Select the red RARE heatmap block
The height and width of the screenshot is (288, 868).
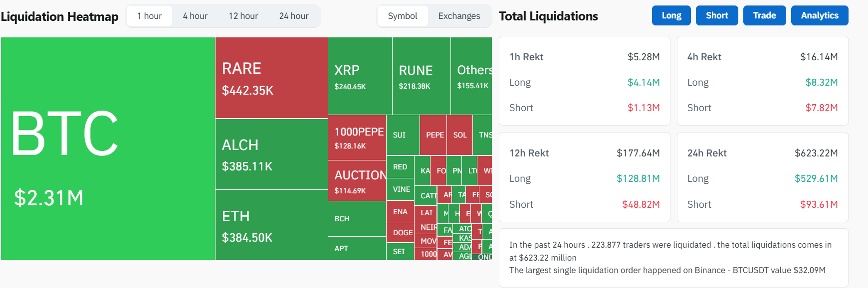click(x=271, y=78)
